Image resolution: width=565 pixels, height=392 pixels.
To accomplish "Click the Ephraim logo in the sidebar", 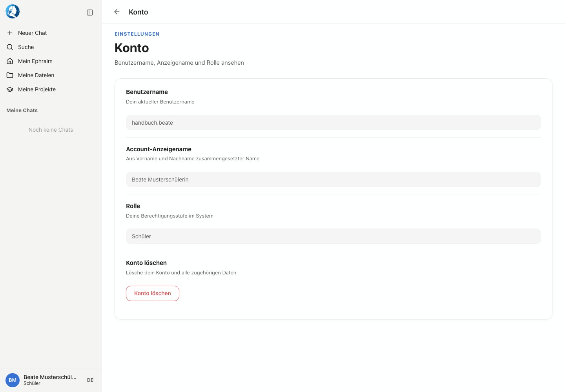I will pos(13,12).
